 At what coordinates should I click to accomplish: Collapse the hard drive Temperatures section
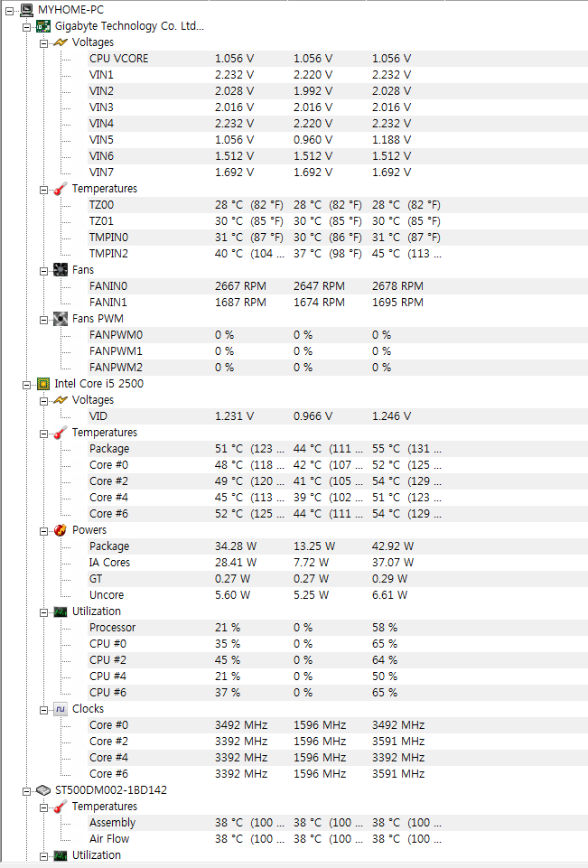click(x=43, y=807)
